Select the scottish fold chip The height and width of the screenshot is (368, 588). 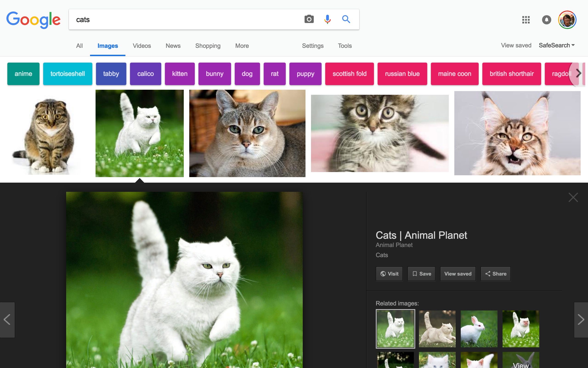click(x=349, y=74)
